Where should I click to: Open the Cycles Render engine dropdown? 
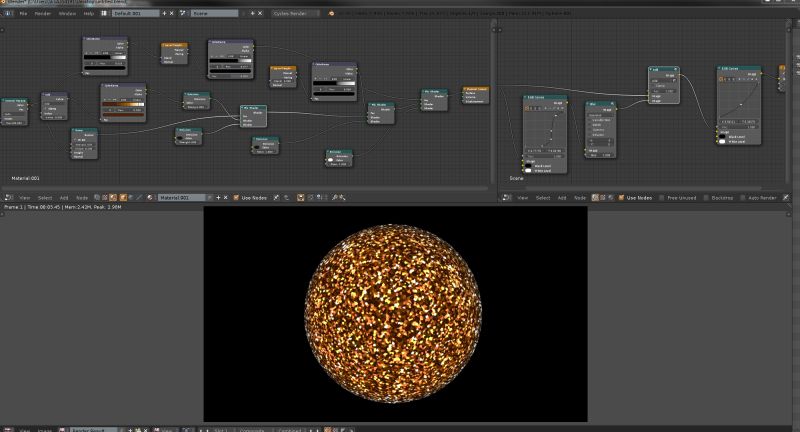coord(295,13)
